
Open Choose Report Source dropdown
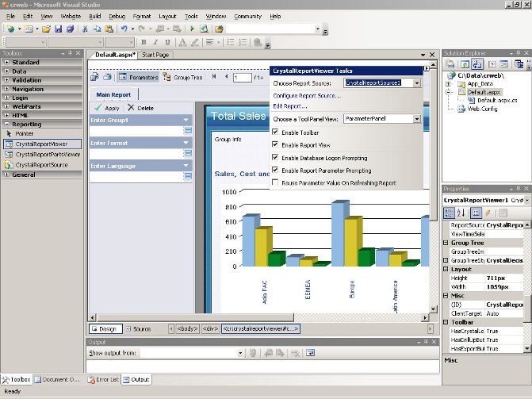pyautogui.click(x=417, y=82)
